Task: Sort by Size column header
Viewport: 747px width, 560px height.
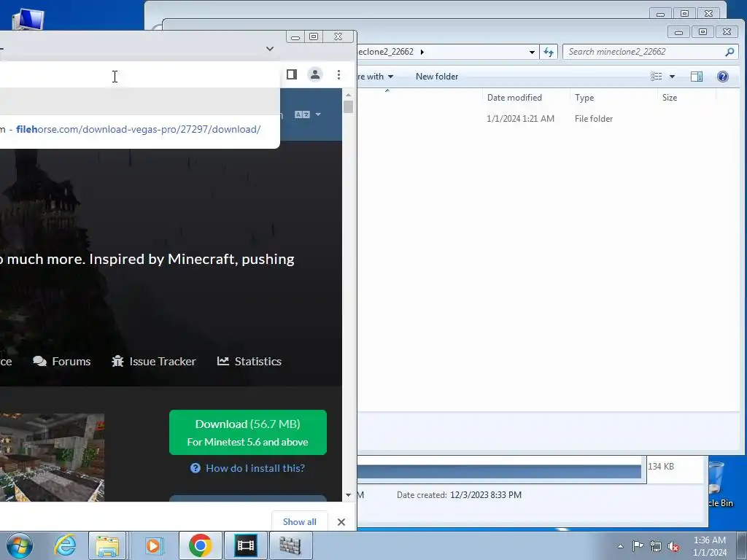Action: [x=670, y=98]
